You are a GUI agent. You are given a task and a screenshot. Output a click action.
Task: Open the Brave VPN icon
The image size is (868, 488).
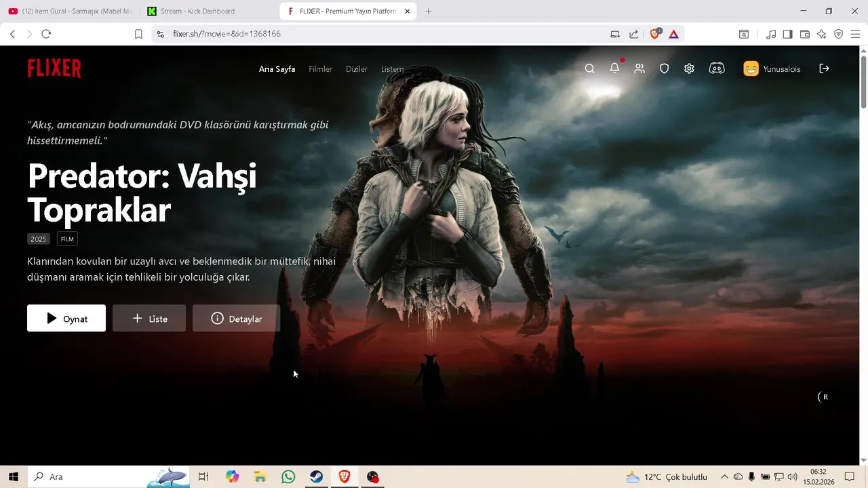coord(839,34)
